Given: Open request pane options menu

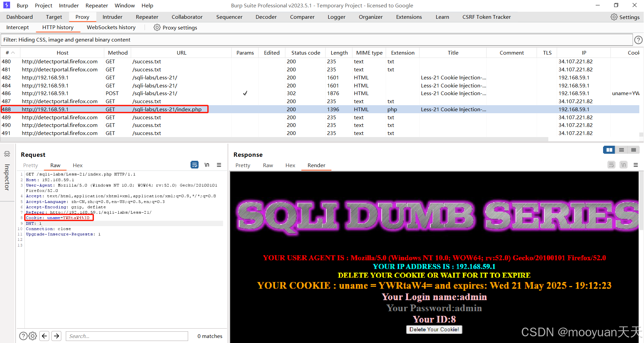Looking at the screenshot, I should (x=219, y=165).
